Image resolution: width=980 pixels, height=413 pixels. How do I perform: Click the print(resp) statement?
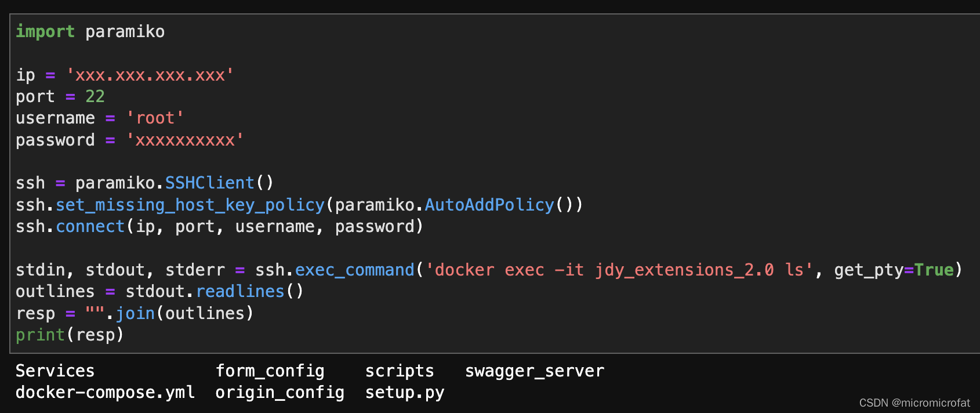(70, 335)
